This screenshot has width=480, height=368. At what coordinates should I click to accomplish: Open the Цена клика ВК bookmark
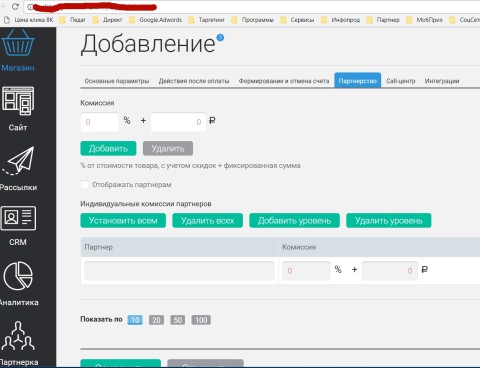click(29, 20)
